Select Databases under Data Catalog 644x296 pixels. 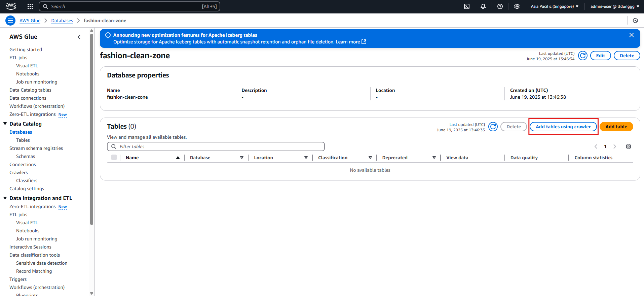pyautogui.click(x=21, y=132)
